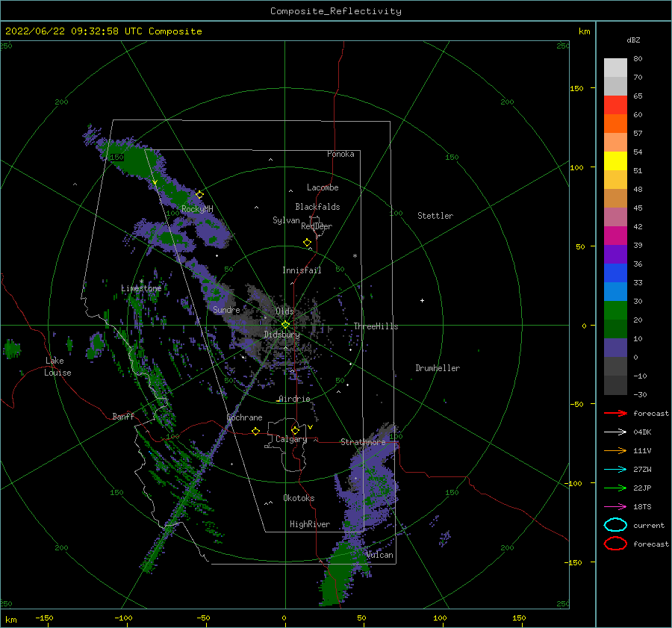Click the Didsbury town label
This screenshot has height=628, width=672.
(x=282, y=335)
